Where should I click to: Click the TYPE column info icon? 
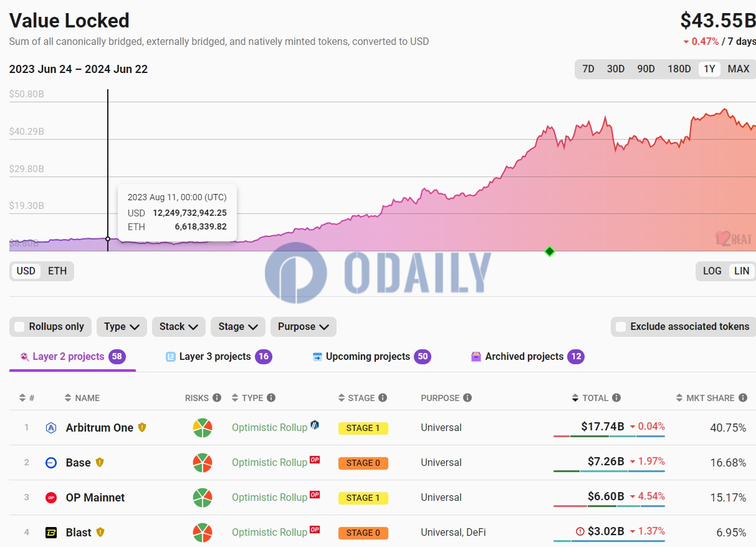271,398
